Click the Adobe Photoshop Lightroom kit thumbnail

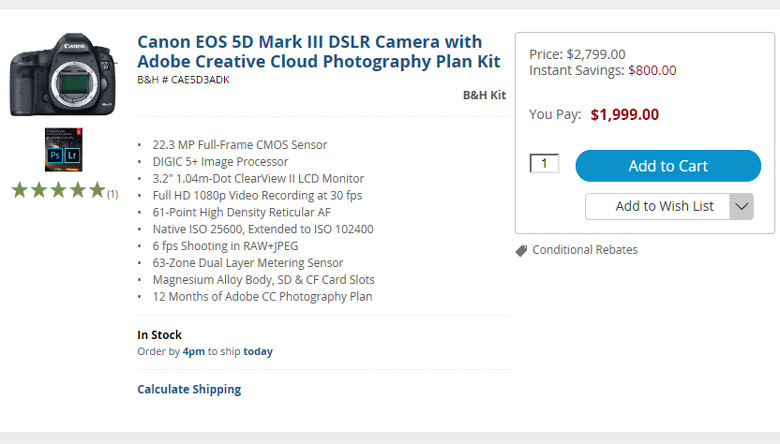64,149
